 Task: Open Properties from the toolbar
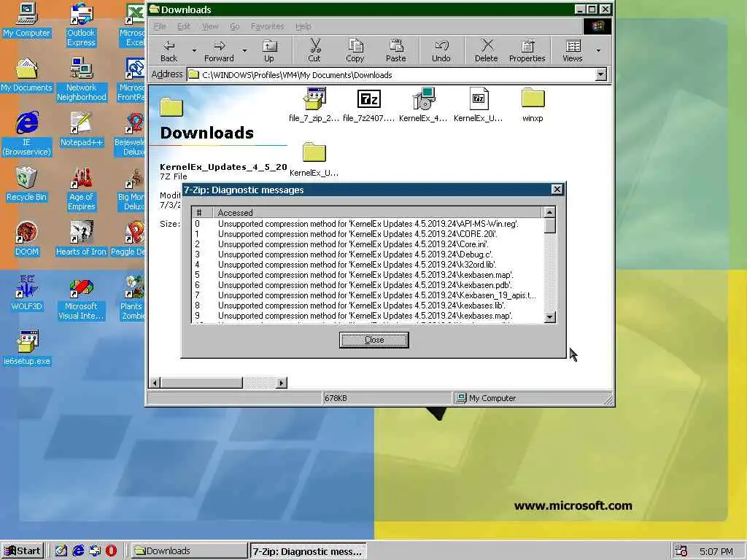[527, 51]
